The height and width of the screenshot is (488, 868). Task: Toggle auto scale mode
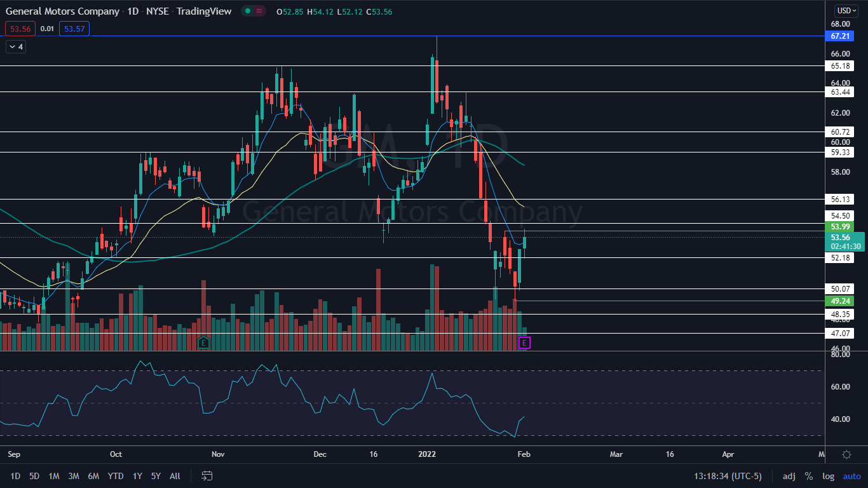click(851, 476)
